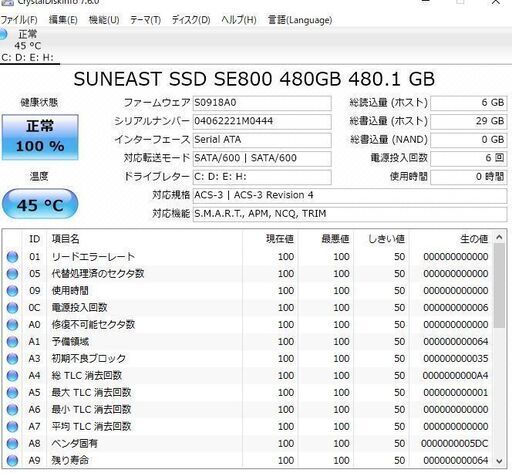Click the status icon for Read Error Rate row 01

pos(12,257)
